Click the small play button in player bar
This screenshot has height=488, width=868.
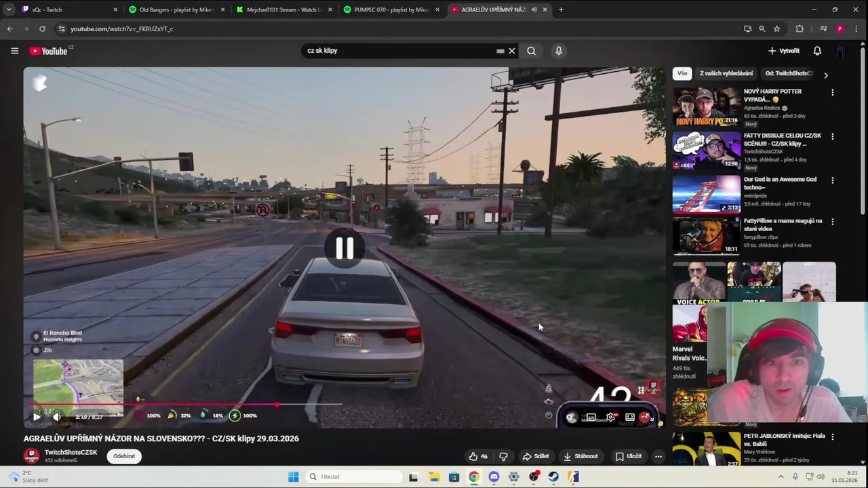(36, 416)
